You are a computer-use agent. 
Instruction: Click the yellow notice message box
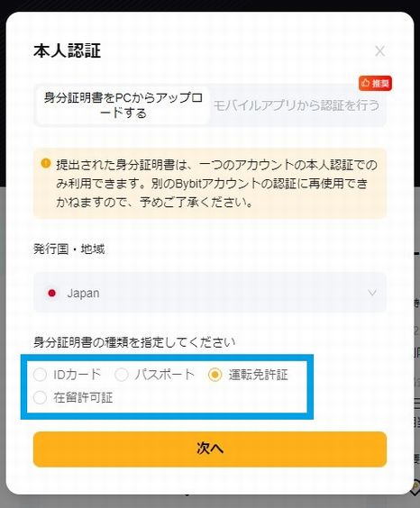pos(210,184)
